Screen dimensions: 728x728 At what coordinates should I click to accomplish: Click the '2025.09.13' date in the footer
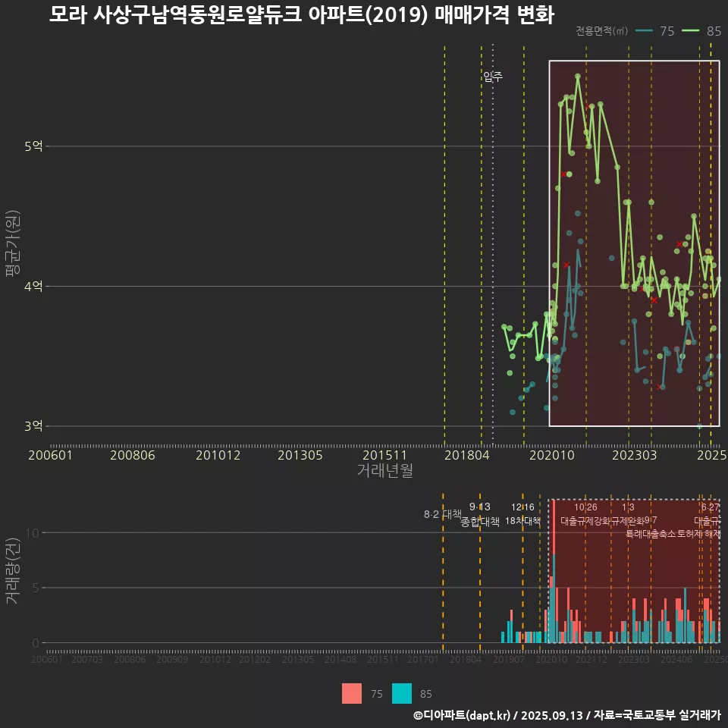[x=551, y=715]
